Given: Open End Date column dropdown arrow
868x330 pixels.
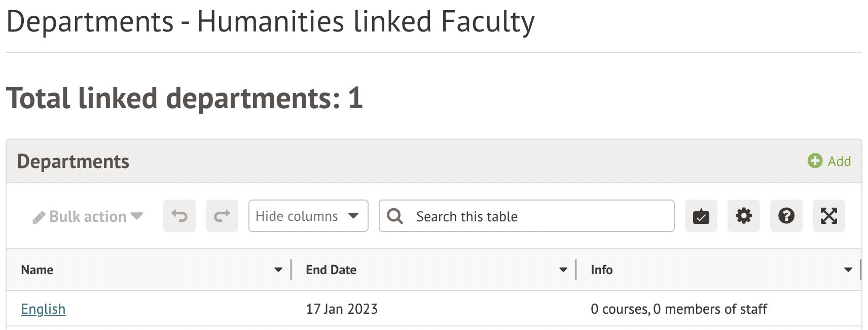Looking at the screenshot, I should click(x=563, y=270).
